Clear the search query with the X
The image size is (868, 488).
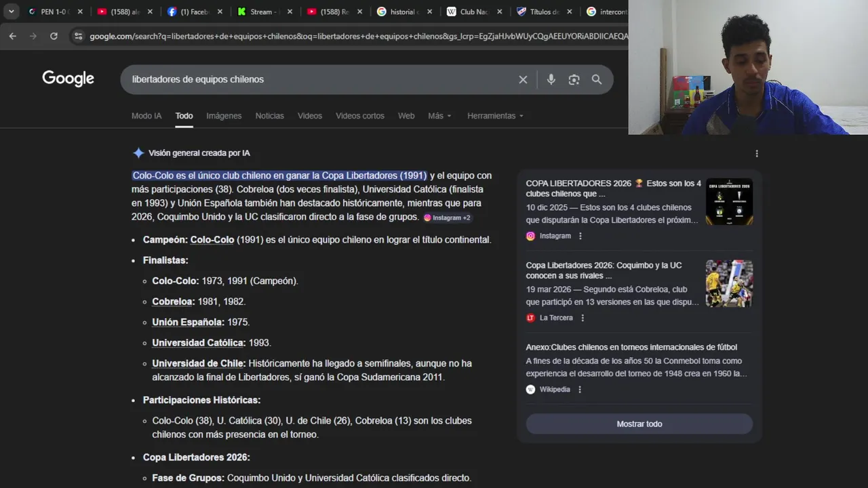pos(523,79)
